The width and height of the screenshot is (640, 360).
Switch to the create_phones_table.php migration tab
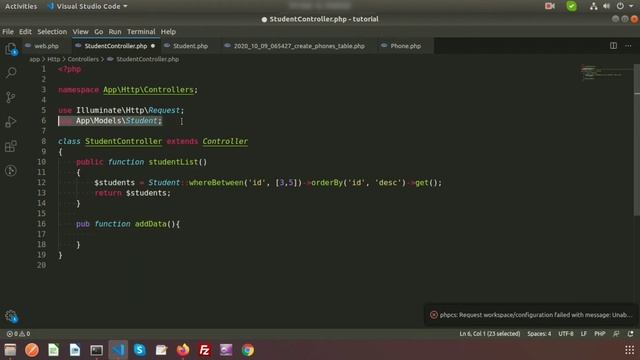[299, 46]
